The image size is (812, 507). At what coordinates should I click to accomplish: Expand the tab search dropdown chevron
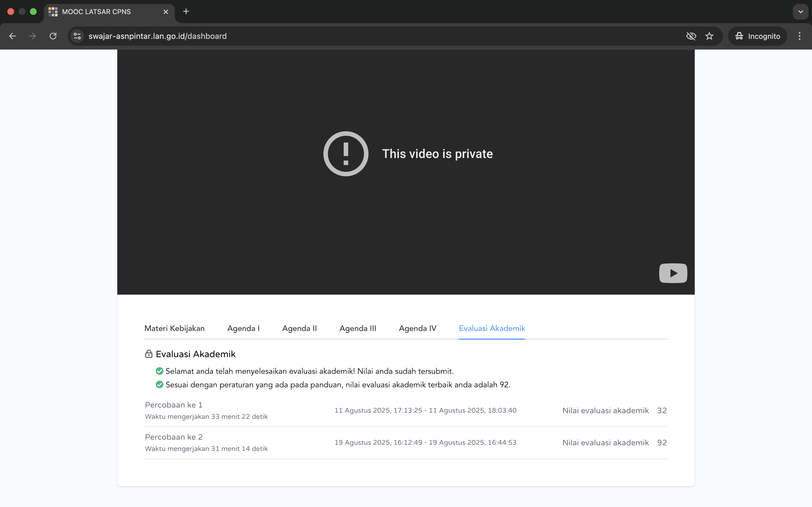pyautogui.click(x=800, y=12)
